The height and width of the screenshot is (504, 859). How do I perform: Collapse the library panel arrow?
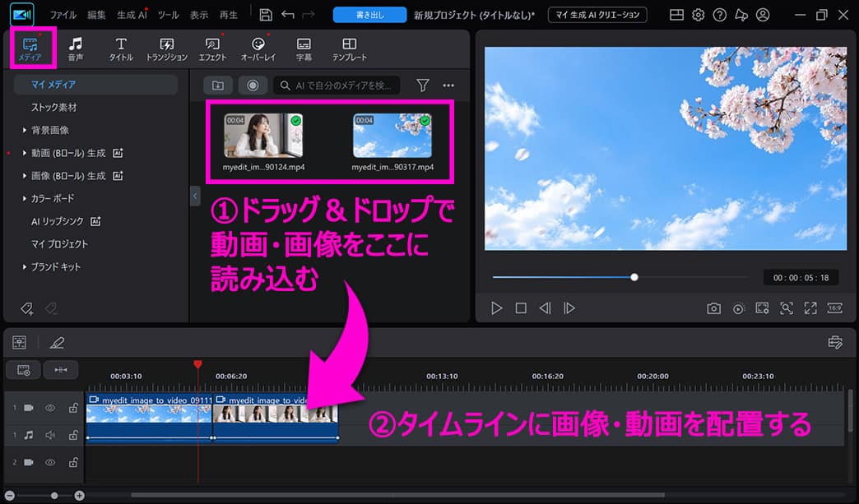[x=195, y=196]
